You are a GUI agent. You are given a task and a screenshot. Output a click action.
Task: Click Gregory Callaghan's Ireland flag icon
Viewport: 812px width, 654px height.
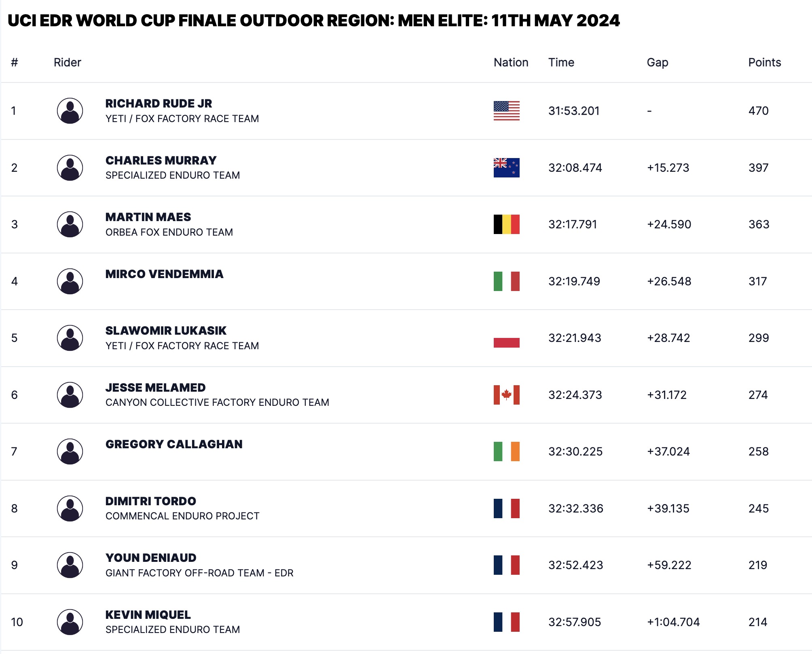tap(506, 451)
